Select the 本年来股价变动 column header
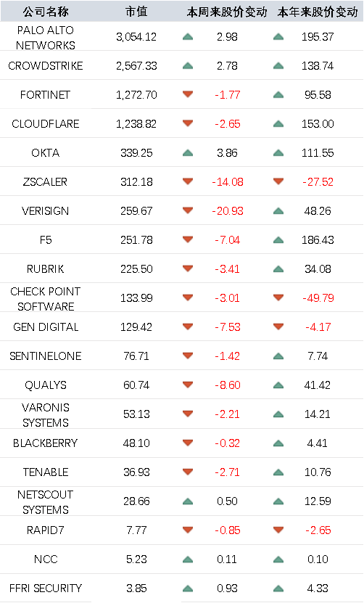Image resolution: width=364 pixels, height=603 pixels. (318, 12)
